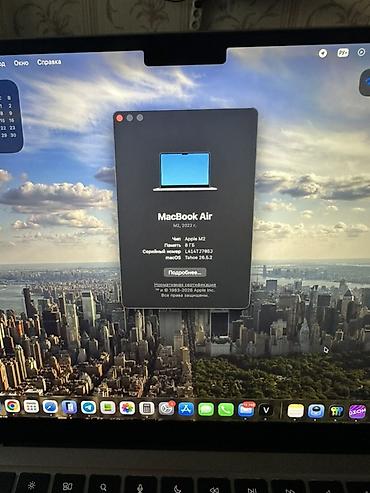Open the regulatory certification link
The image size is (370, 493).
coord(185,285)
